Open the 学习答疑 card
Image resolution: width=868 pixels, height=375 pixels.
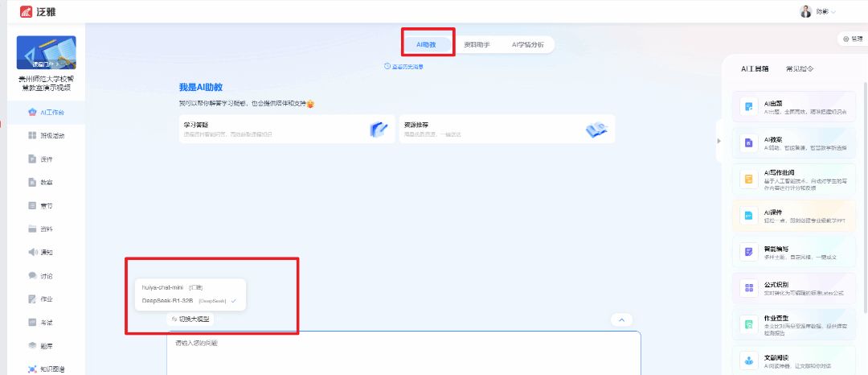click(287, 129)
